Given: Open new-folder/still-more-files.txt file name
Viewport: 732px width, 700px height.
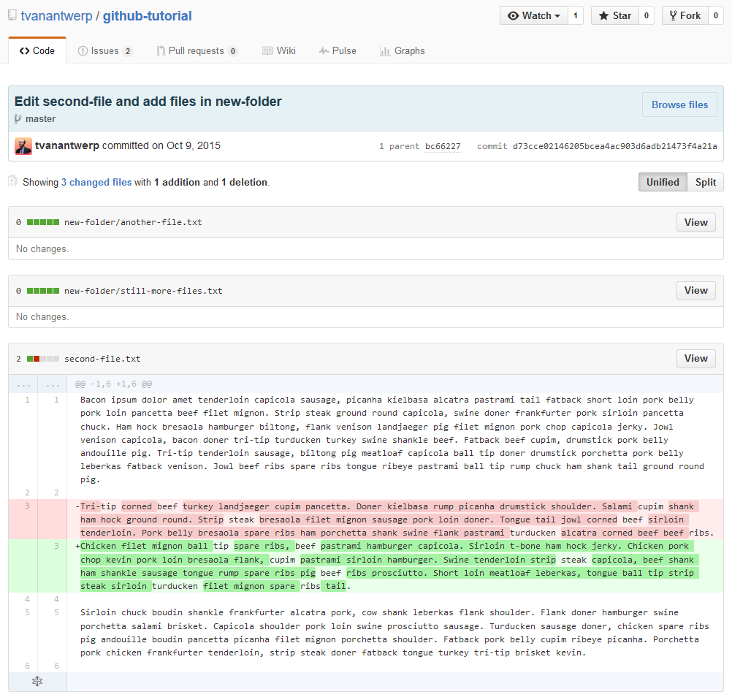Looking at the screenshot, I should tap(143, 291).
